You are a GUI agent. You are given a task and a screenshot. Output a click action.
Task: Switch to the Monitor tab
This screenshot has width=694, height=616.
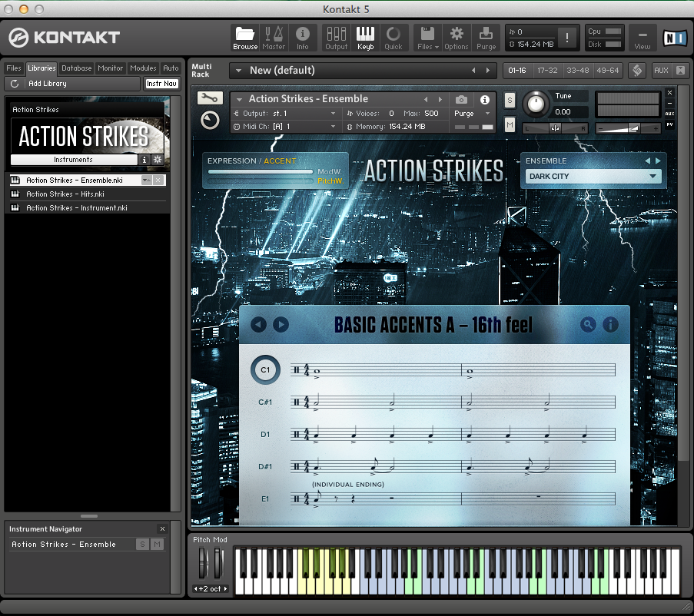[x=110, y=68]
